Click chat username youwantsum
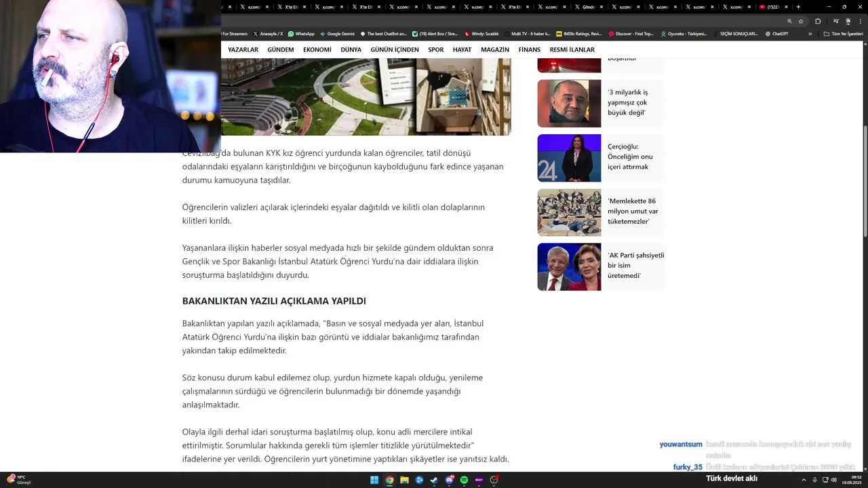868x488 pixels. [681, 445]
